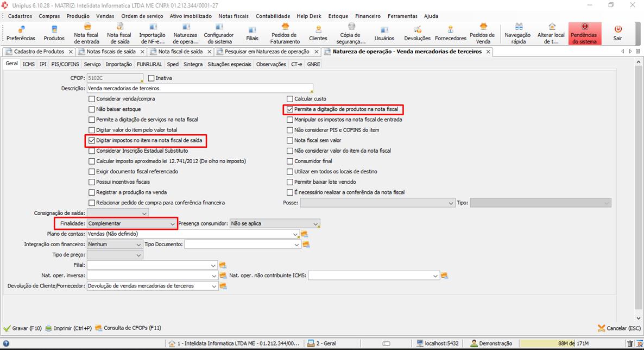Click Consulta de CFOPs (F11)
The image size is (644, 350).
128,328
